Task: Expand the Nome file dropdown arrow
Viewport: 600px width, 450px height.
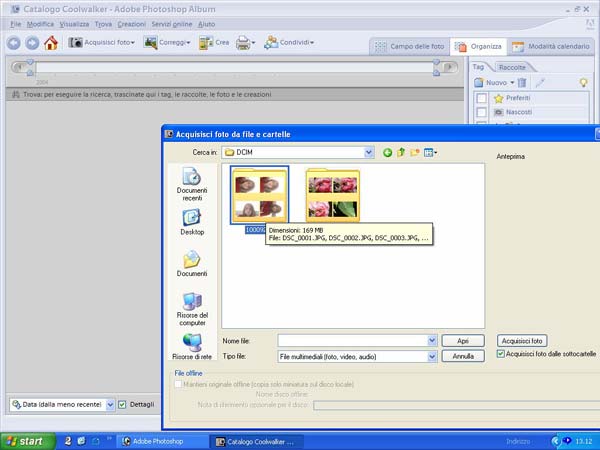Action: click(432, 340)
